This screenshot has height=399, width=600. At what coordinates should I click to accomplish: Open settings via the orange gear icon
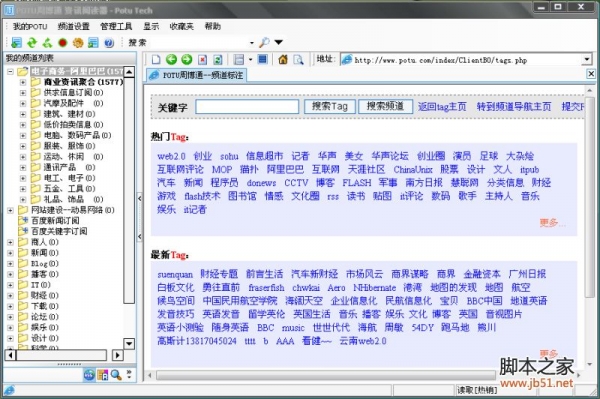click(78, 42)
